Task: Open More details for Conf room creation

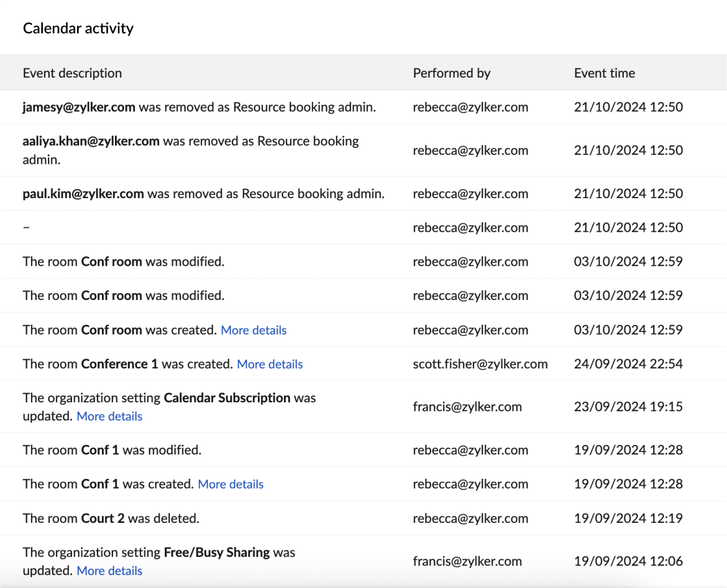Action: click(x=254, y=330)
